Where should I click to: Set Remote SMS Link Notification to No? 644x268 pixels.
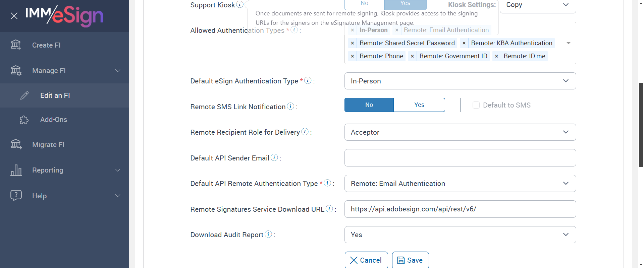click(x=369, y=105)
